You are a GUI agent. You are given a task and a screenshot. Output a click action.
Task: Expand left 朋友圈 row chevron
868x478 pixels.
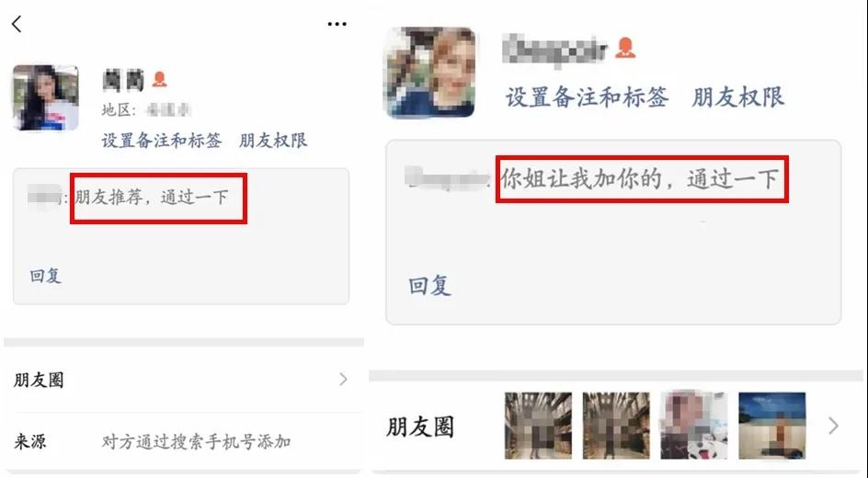pyautogui.click(x=343, y=379)
